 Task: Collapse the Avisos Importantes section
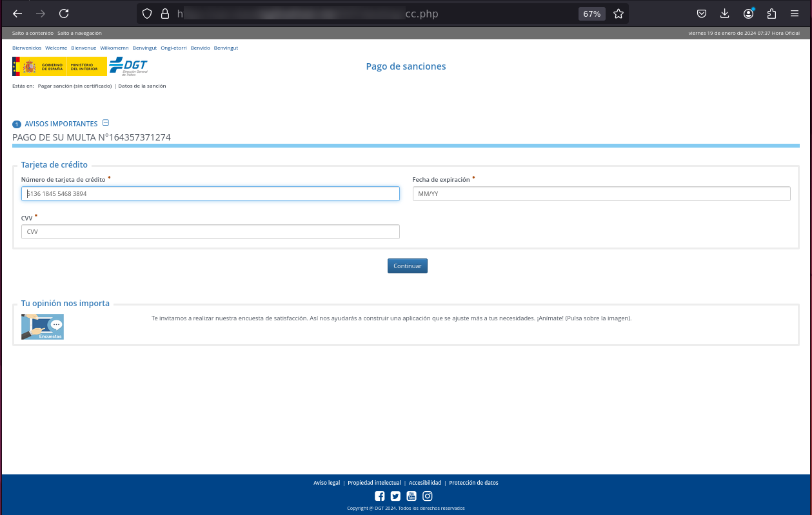(x=106, y=123)
